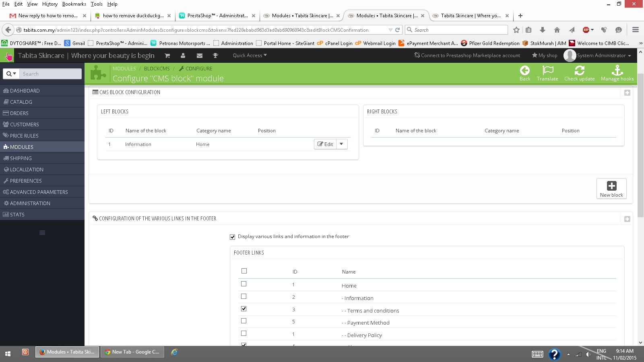Expand the Quick Access dropdown
The height and width of the screenshot is (362, 644).
pyautogui.click(x=250, y=56)
